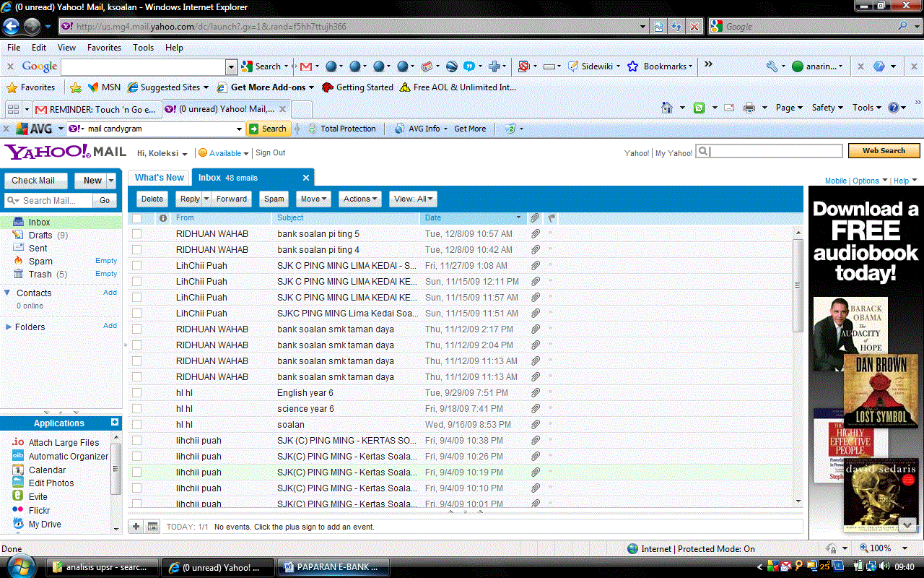
Task: Open the Automatic Organizer icon
Action: tap(18, 456)
